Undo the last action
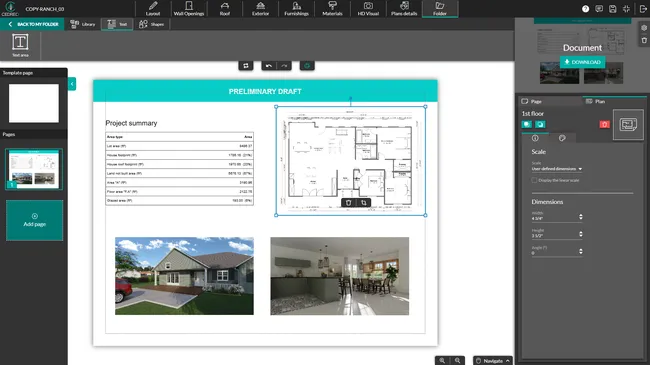This screenshot has width=650, height=365. (x=269, y=66)
